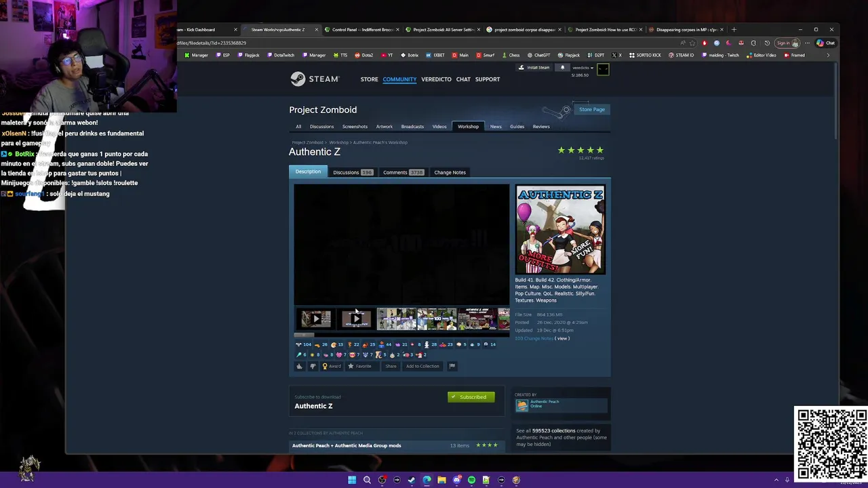
Task: Open the Chess bookmark
Action: coord(511,55)
